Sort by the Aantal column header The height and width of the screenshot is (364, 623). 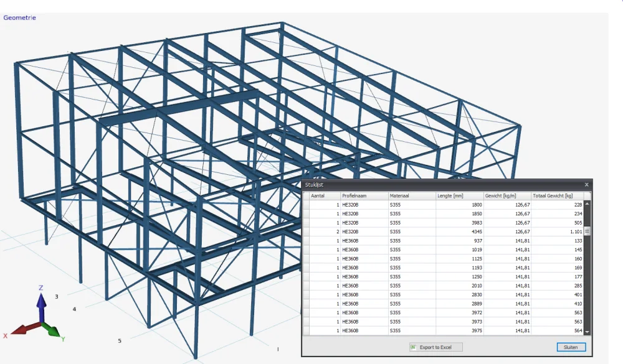tap(325, 196)
